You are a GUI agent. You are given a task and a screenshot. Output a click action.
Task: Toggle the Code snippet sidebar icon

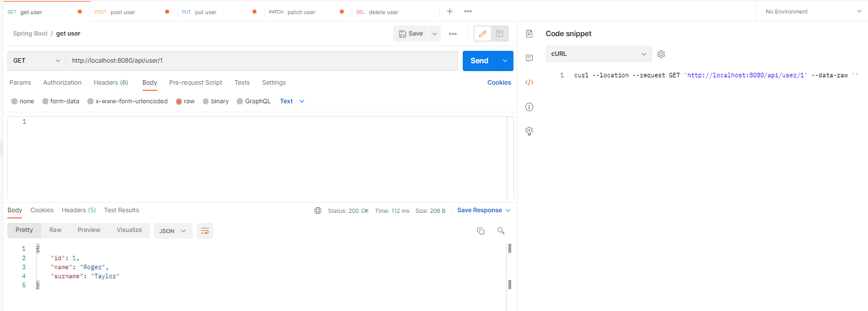coord(529,82)
